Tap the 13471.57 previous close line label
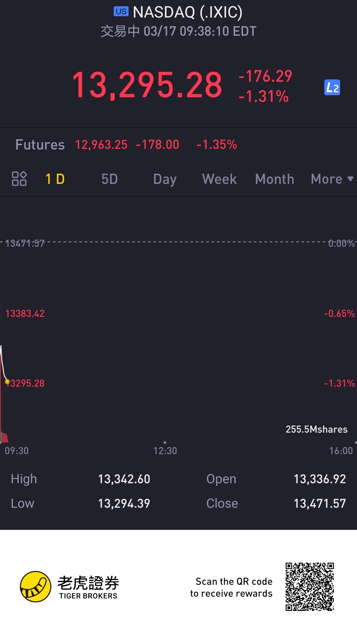Screen dimensions: 357x644 25,243
